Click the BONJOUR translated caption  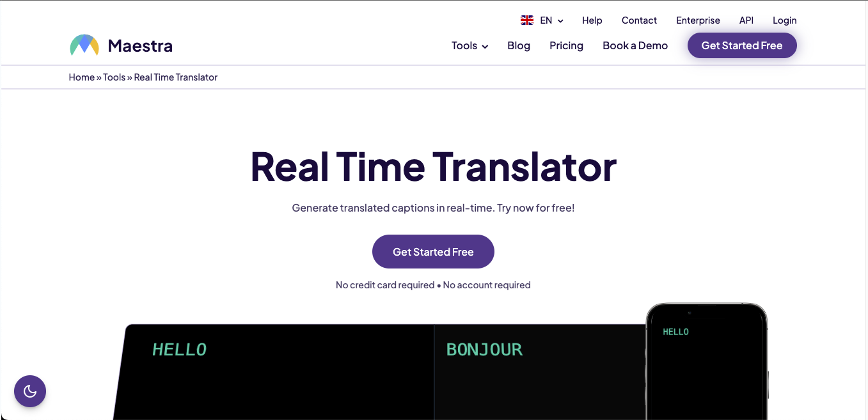click(x=484, y=350)
